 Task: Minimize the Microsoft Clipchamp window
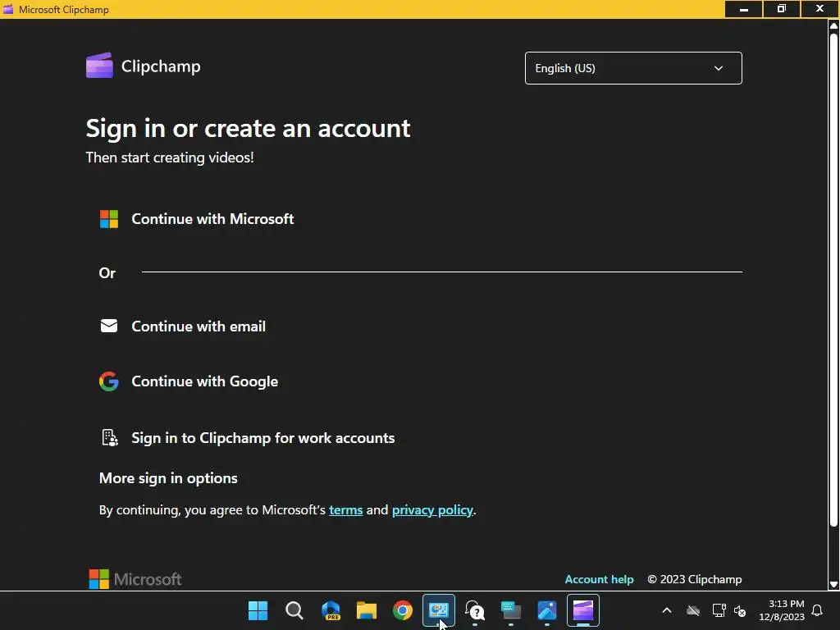pos(743,9)
